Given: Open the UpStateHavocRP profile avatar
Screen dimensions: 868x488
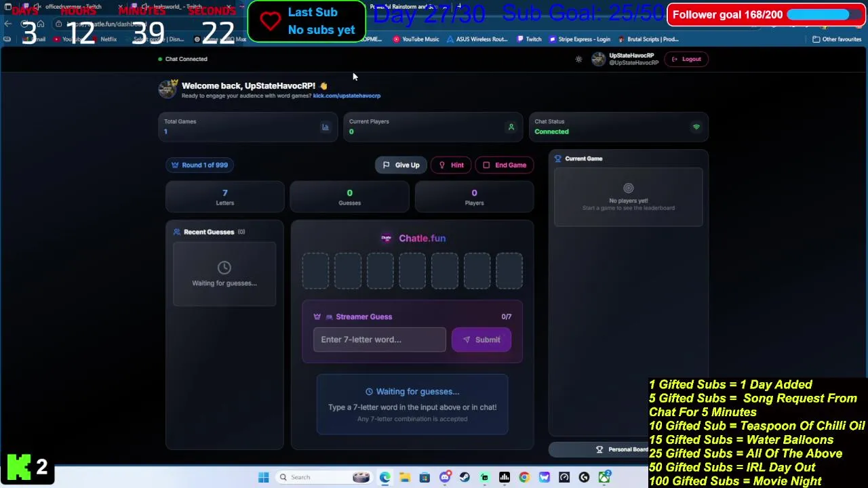Looking at the screenshot, I should [598, 59].
